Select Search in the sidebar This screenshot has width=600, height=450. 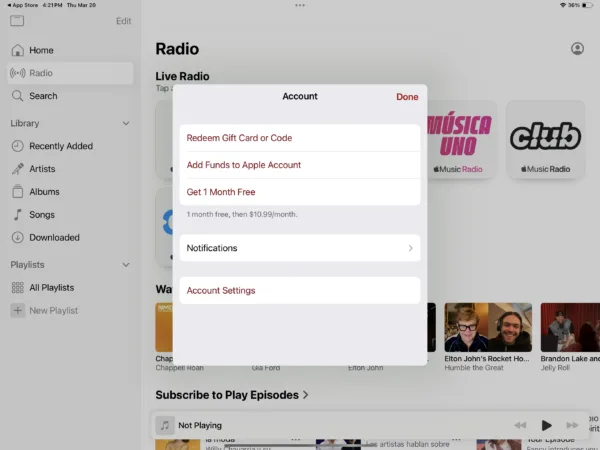(70, 96)
